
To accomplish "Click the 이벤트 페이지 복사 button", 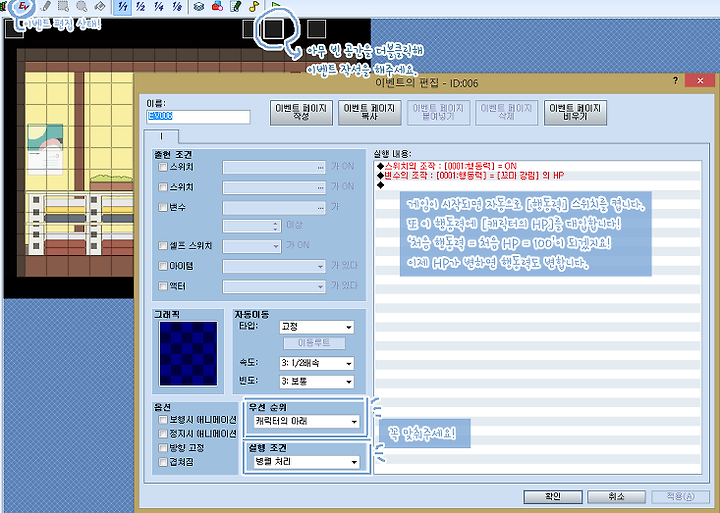I will coord(370,113).
